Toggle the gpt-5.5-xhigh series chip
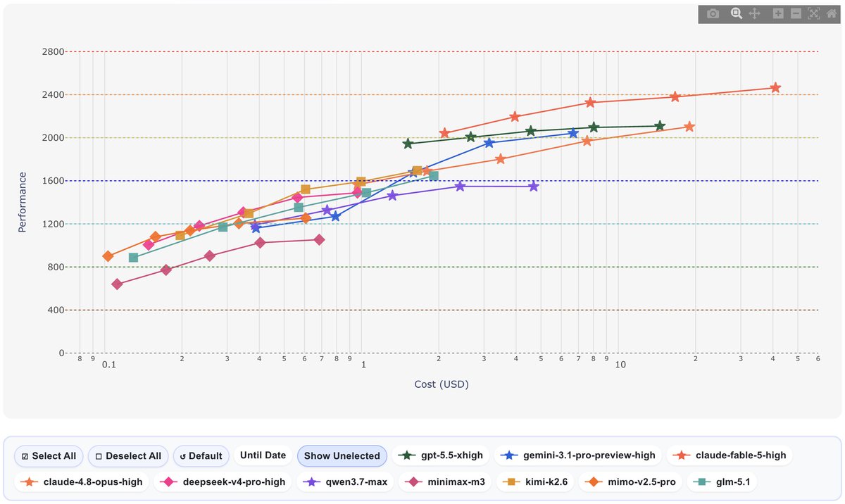 click(x=442, y=455)
